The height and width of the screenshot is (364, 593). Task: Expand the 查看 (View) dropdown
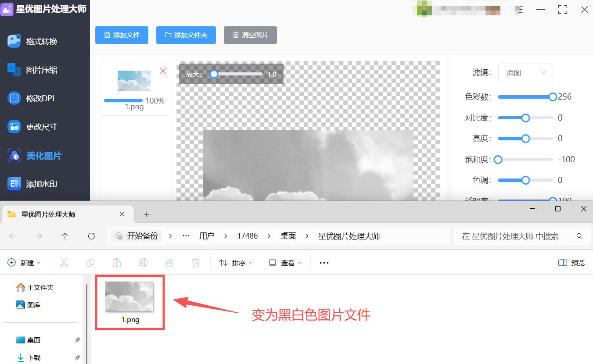click(x=284, y=262)
